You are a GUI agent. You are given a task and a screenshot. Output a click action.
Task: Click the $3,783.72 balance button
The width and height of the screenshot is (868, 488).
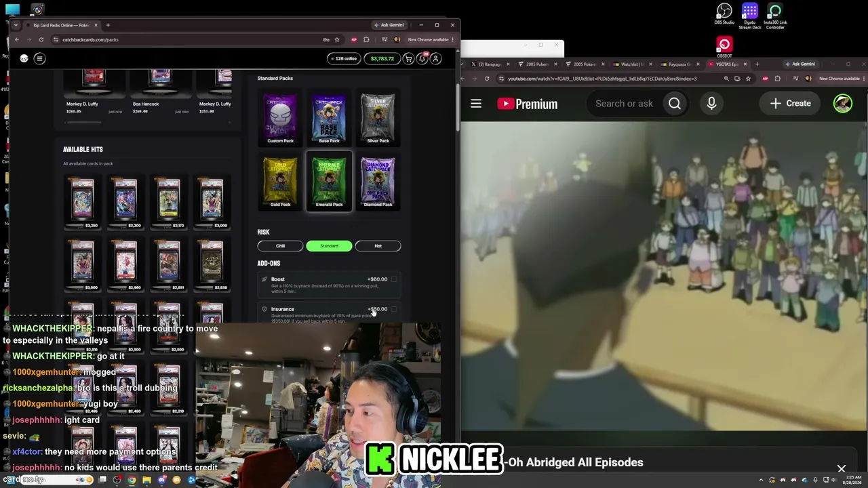click(x=382, y=59)
